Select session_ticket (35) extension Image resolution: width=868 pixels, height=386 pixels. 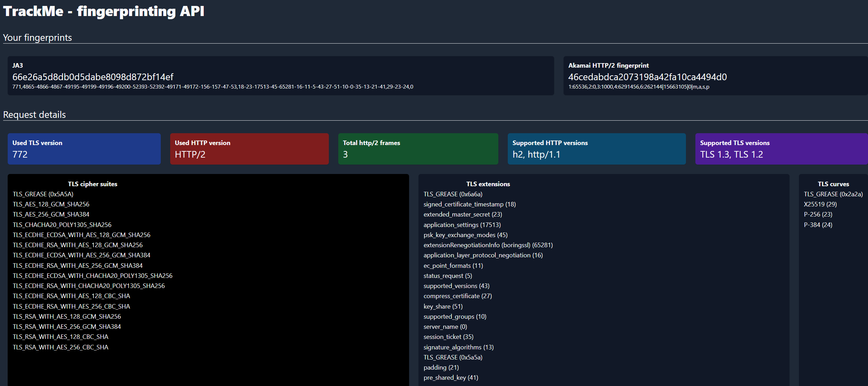point(448,337)
